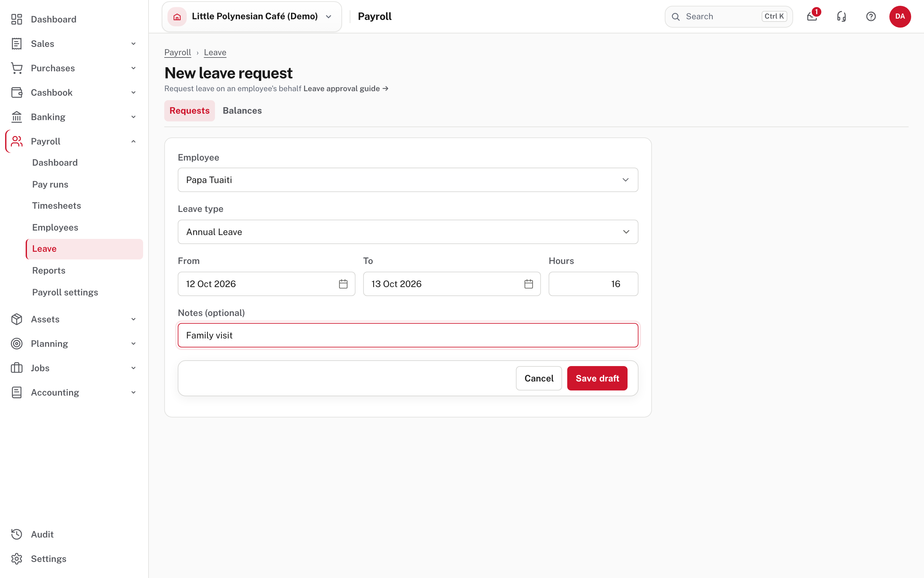Open the notifications inbox icon
Image resolution: width=924 pixels, height=578 pixels.
coord(812,16)
